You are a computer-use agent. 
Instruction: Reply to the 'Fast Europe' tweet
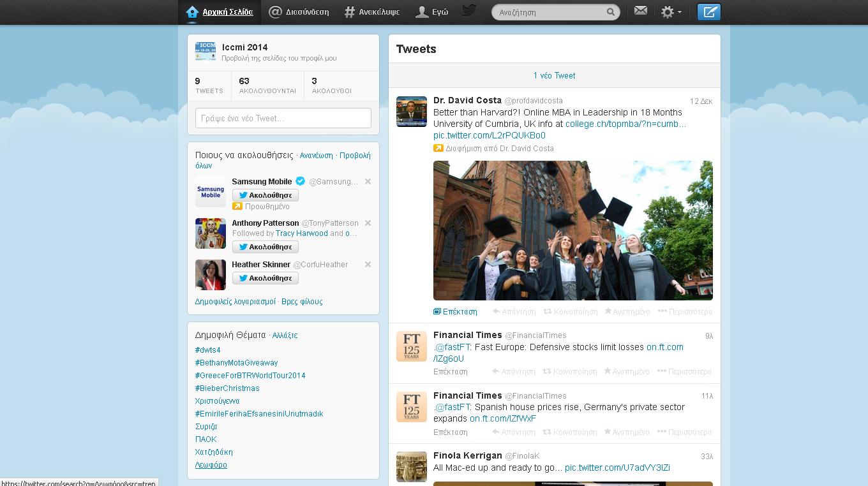(514, 372)
